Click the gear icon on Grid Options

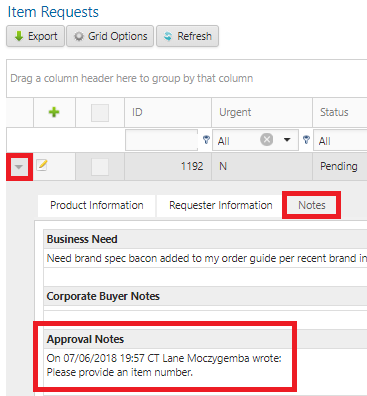click(x=79, y=36)
